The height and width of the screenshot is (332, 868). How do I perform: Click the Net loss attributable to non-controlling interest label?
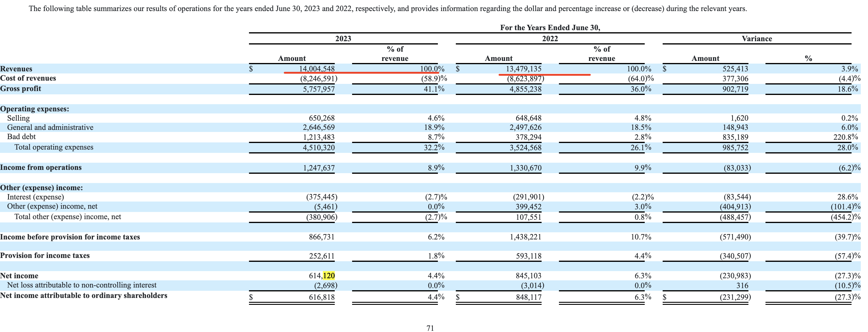coord(82,285)
